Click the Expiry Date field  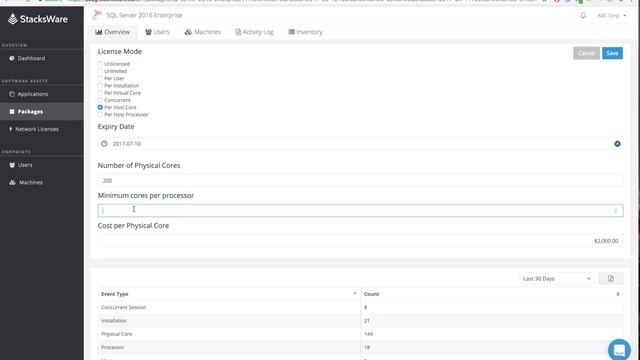(360, 144)
